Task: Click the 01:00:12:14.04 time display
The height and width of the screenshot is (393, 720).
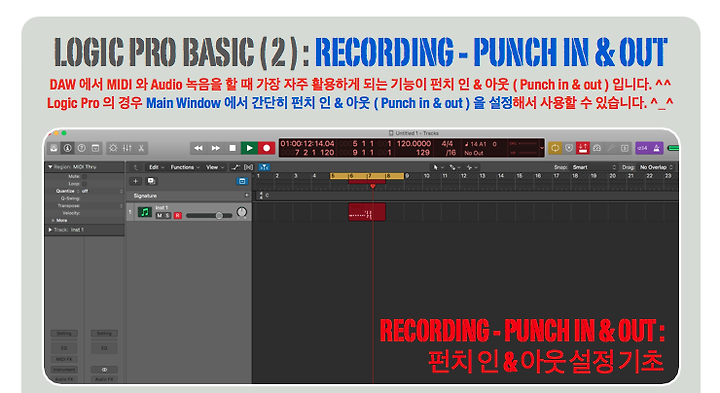Action: (307, 144)
